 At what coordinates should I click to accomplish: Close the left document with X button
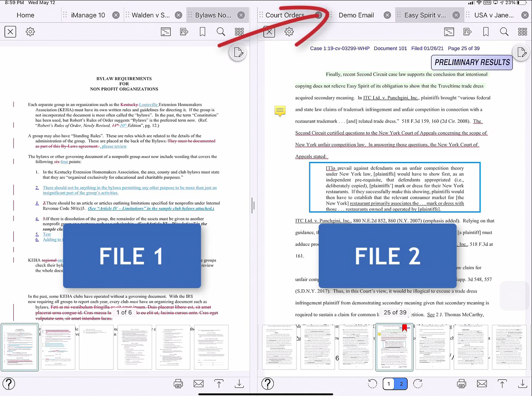10,32
